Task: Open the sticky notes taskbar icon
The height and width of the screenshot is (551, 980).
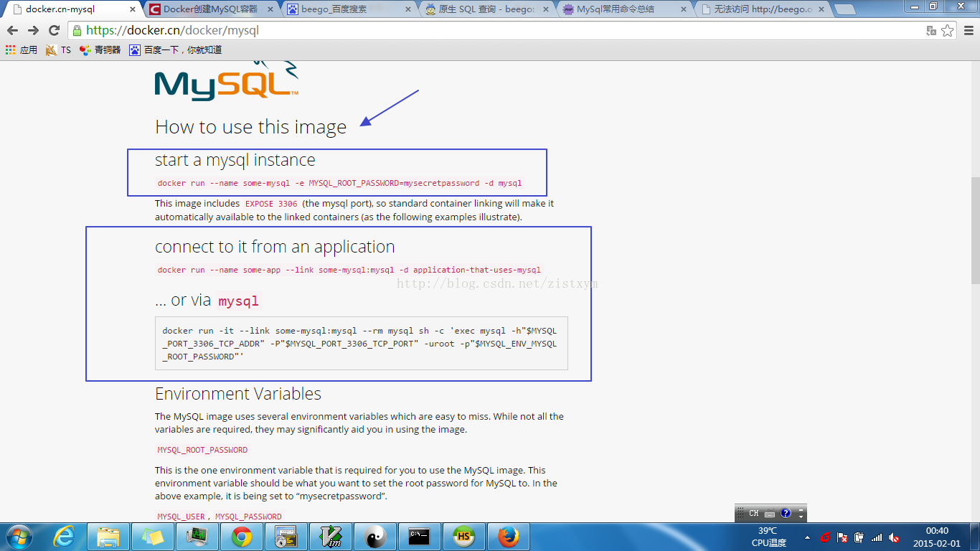Action: [153, 537]
